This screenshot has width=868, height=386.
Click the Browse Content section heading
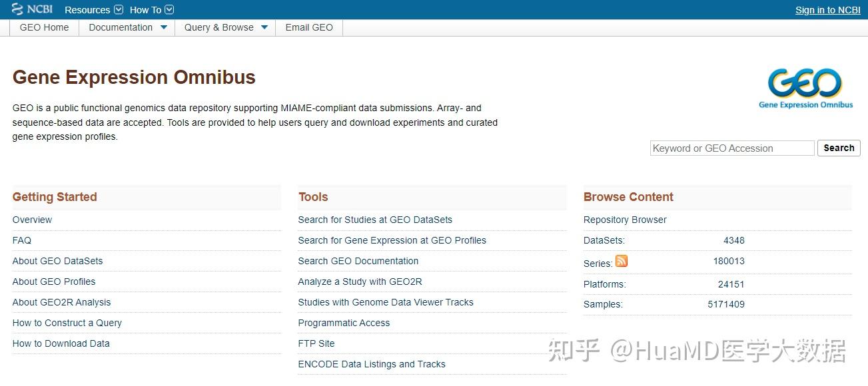pyautogui.click(x=628, y=197)
